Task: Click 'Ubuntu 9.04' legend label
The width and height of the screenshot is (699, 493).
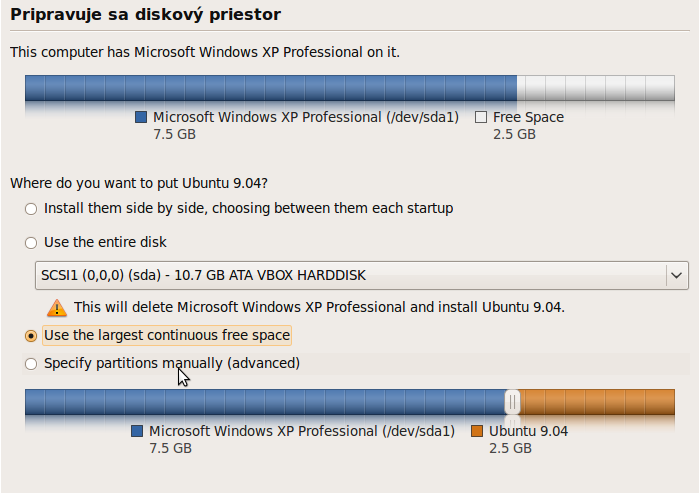Action: pyautogui.click(x=528, y=431)
